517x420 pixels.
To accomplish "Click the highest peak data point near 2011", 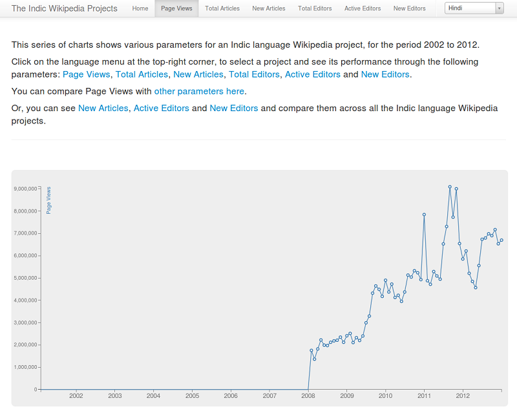I will tap(449, 186).
